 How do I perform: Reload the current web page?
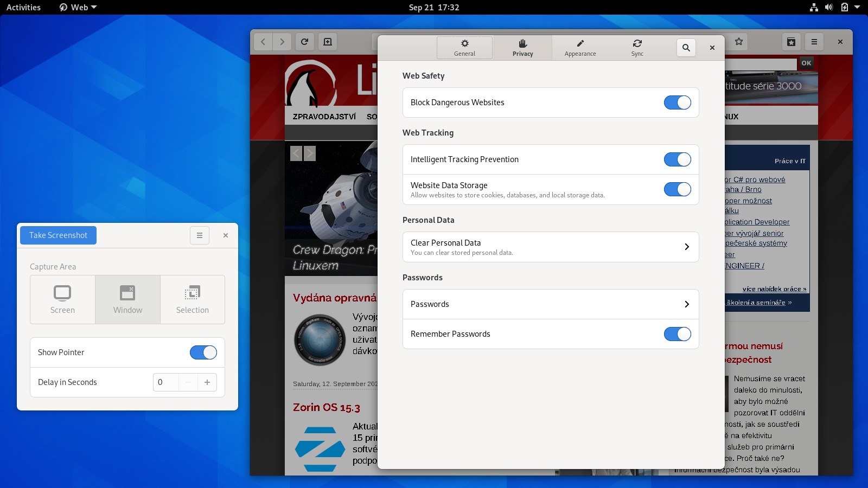(305, 42)
